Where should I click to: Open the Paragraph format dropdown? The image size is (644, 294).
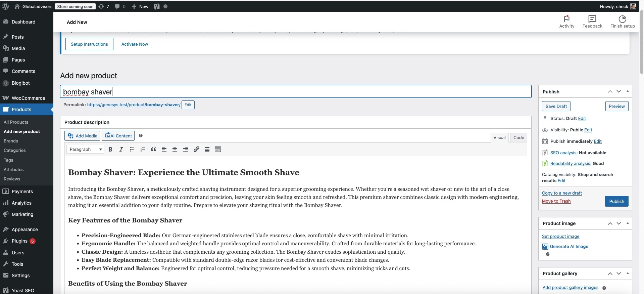(x=85, y=150)
